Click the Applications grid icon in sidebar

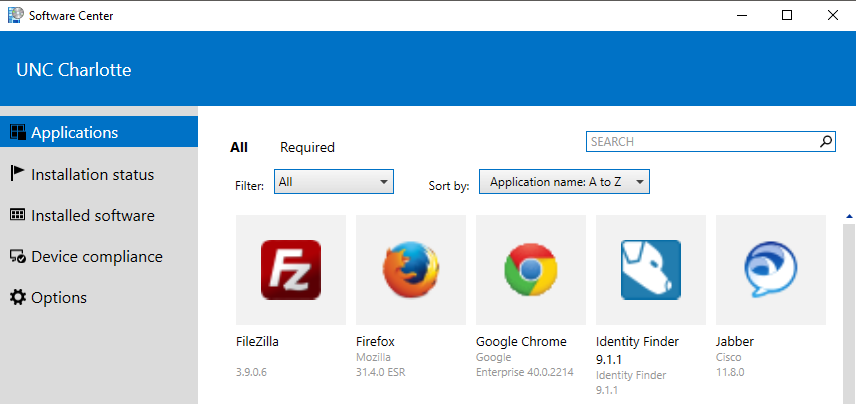(x=18, y=132)
